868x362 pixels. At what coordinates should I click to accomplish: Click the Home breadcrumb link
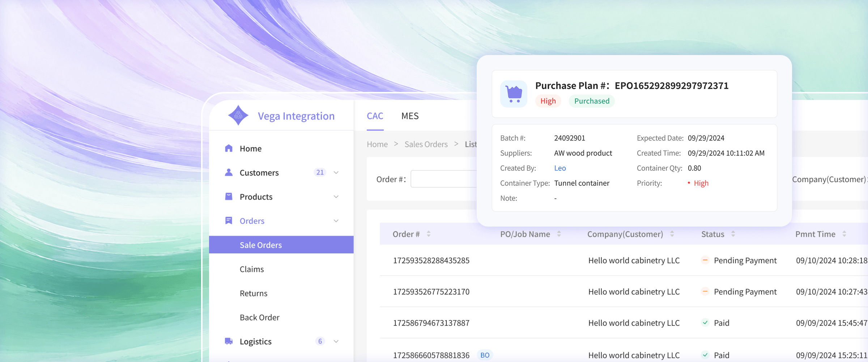[x=377, y=144]
